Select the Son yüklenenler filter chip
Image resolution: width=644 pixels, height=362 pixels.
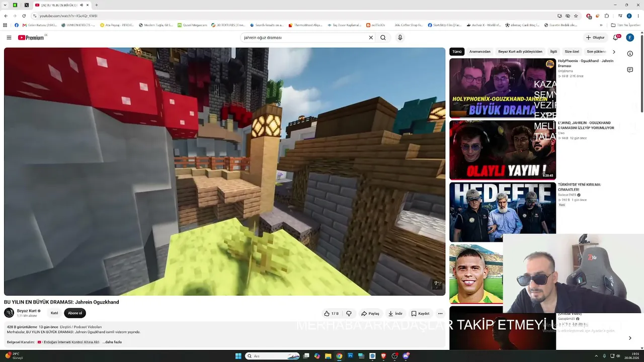[x=596, y=51]
